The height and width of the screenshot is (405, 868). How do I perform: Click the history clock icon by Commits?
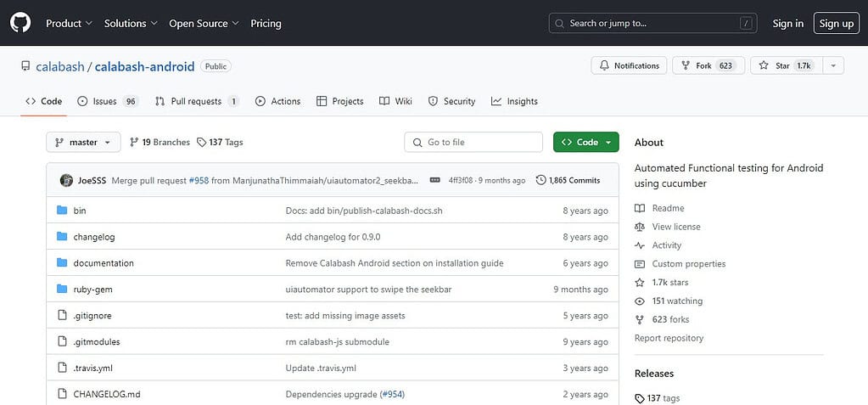[540, 180]
